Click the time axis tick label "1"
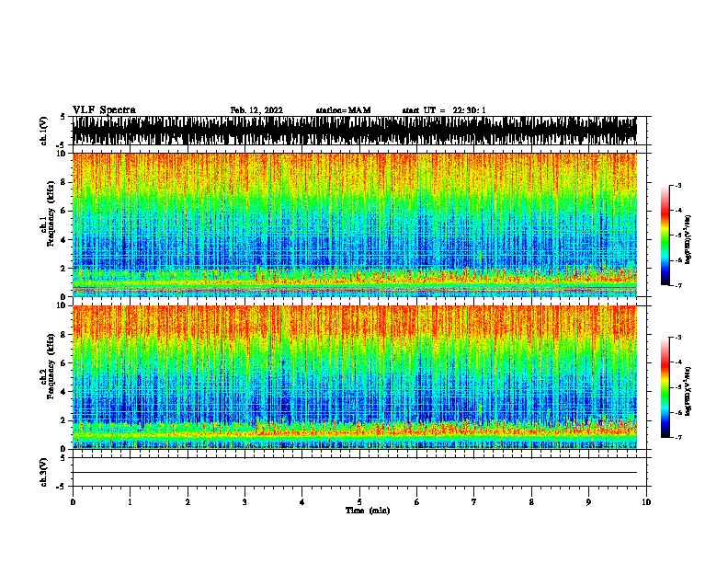 pyautogui.click(x=130, y=502)
